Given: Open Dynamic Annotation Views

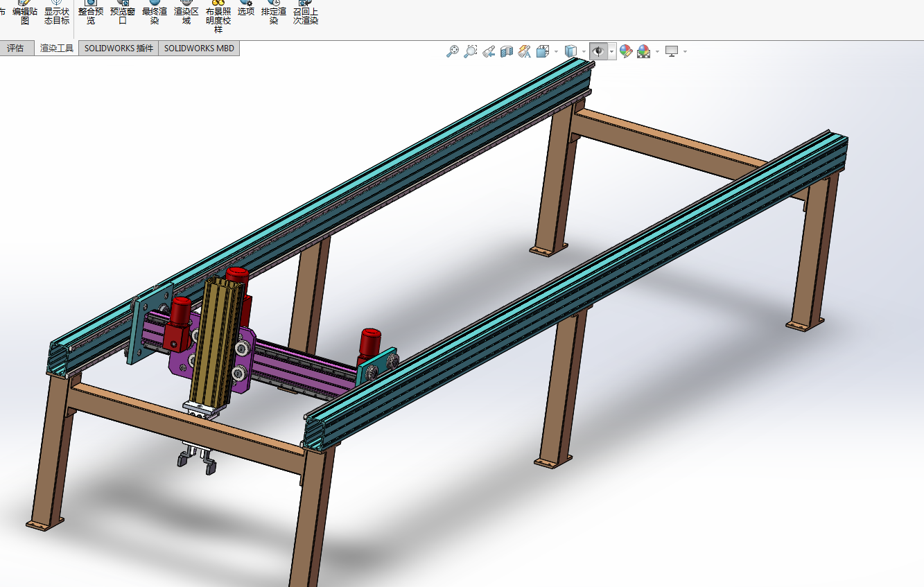Looking at the screenshot, I should [x=525, y=51].
